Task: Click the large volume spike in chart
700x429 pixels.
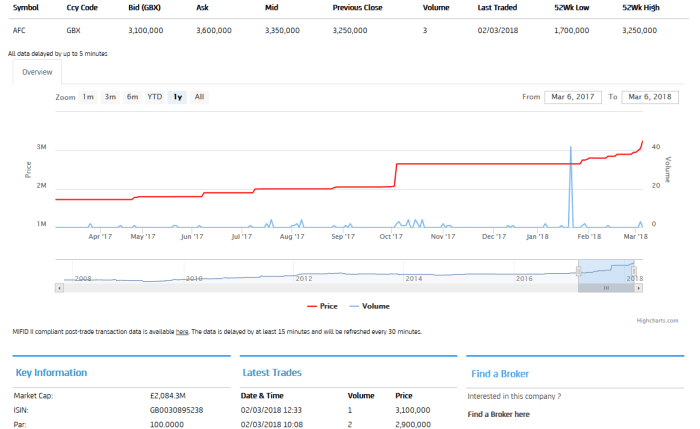Action: [x=570, y=180]
